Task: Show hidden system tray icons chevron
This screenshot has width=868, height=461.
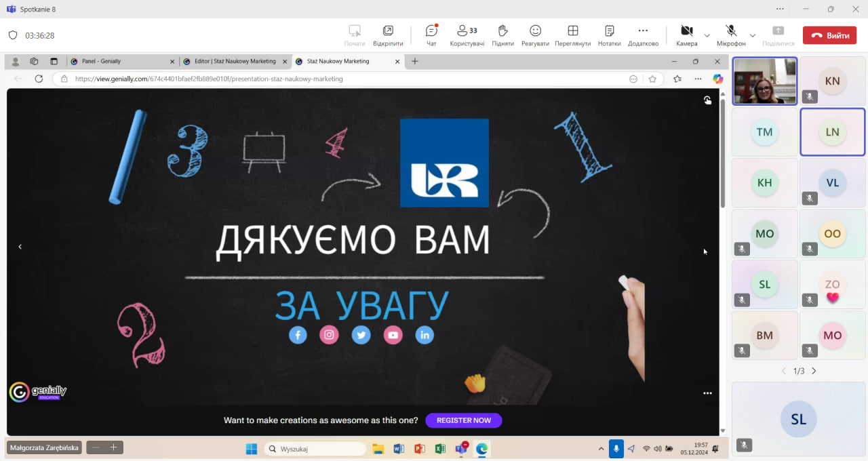Action: 601,449
